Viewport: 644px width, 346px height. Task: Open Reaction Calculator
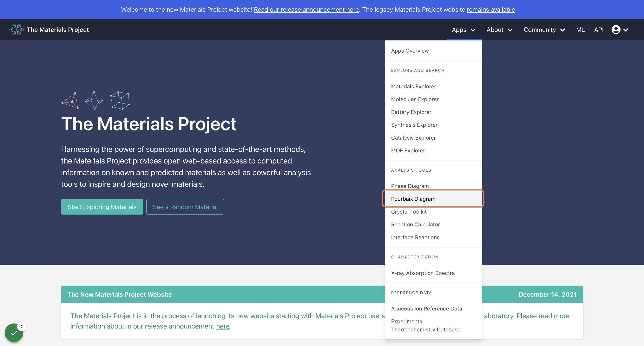click(x=433, y=224)
